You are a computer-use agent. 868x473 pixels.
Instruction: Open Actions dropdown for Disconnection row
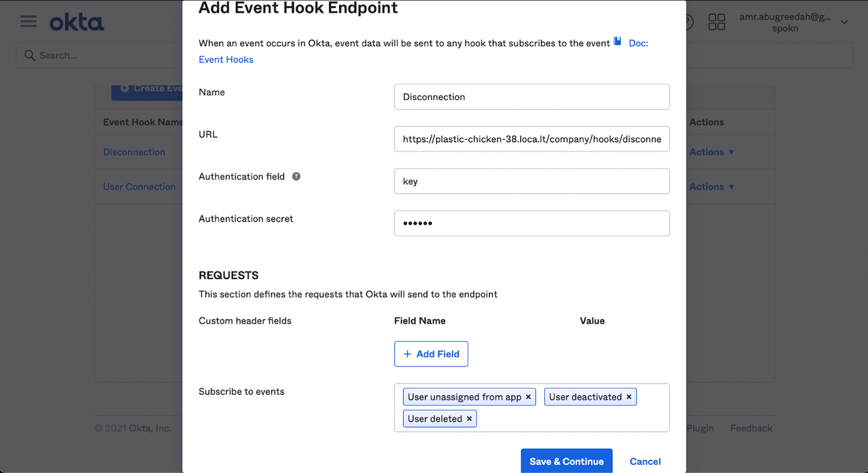click(x=712, y=152)
